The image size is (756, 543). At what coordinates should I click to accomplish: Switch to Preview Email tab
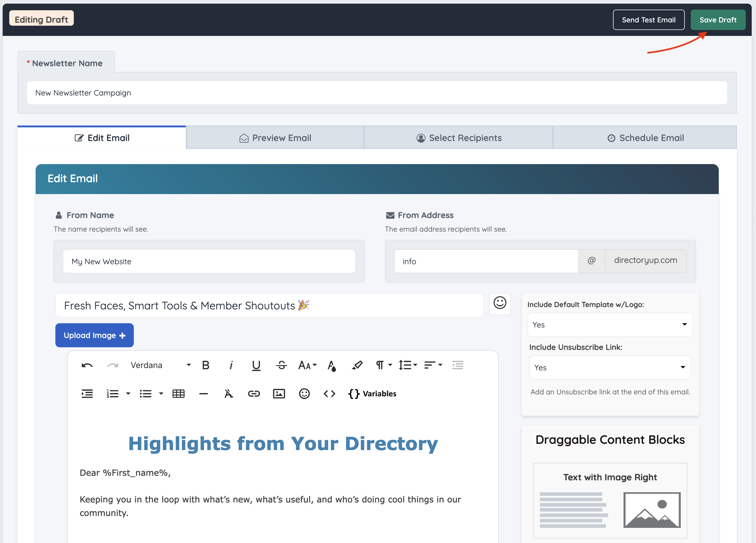tap(275, 138)
